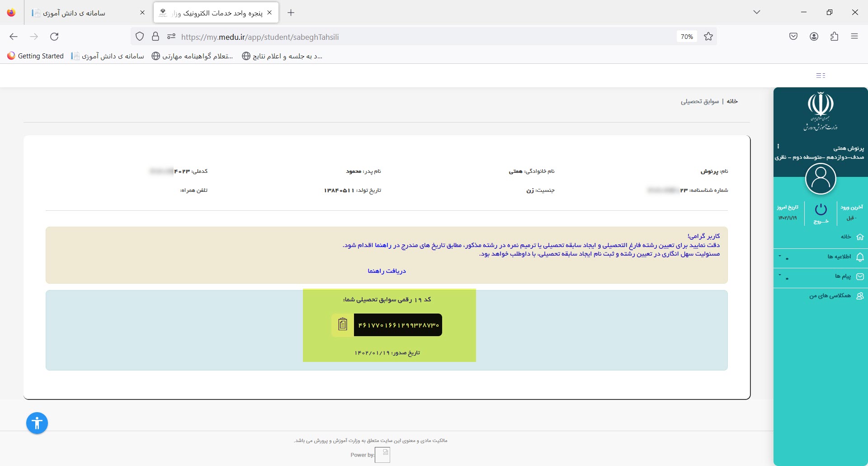Bookmark this page with the star icon

coord(708,37)
